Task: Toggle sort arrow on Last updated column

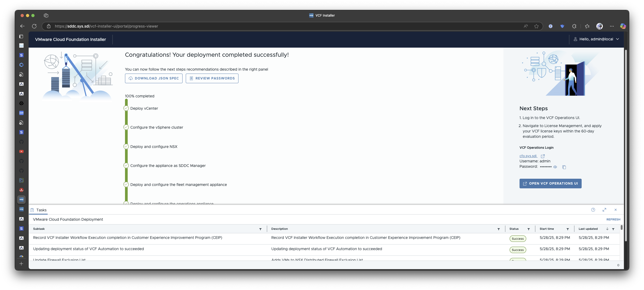Action: (607, 229)
